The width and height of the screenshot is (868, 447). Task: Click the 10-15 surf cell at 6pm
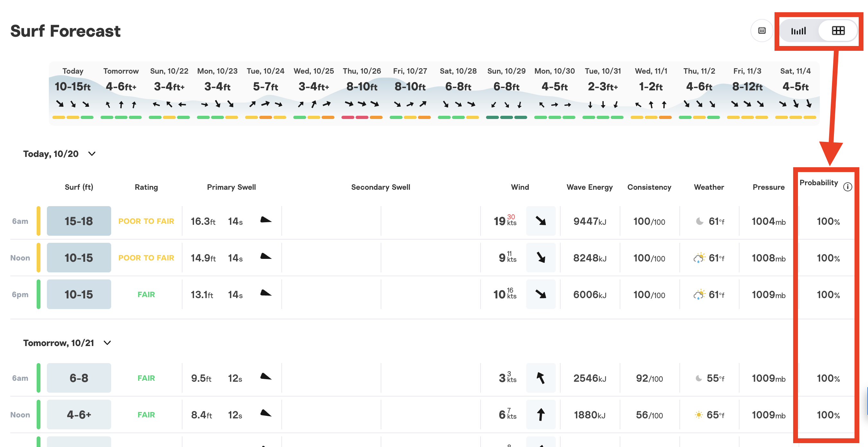point(79,294)
